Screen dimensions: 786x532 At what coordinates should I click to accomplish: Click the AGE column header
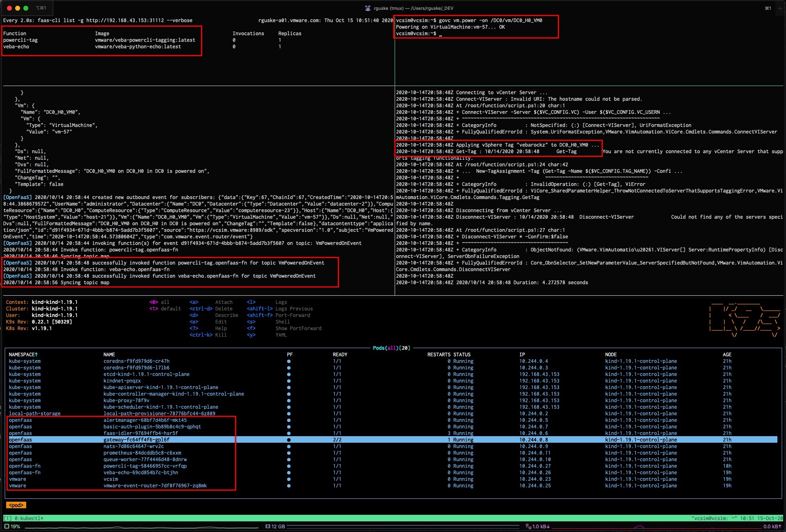[727, 355]
